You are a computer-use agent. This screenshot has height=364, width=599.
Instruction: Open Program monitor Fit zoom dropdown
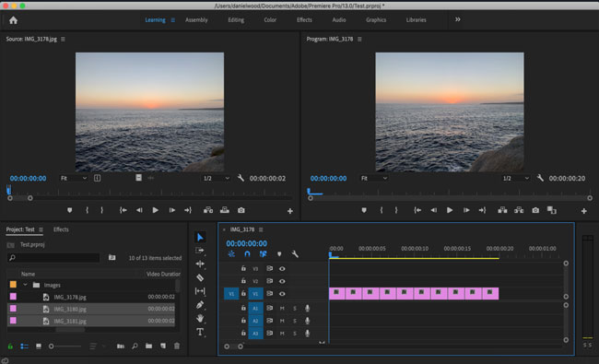pos(374,178)
